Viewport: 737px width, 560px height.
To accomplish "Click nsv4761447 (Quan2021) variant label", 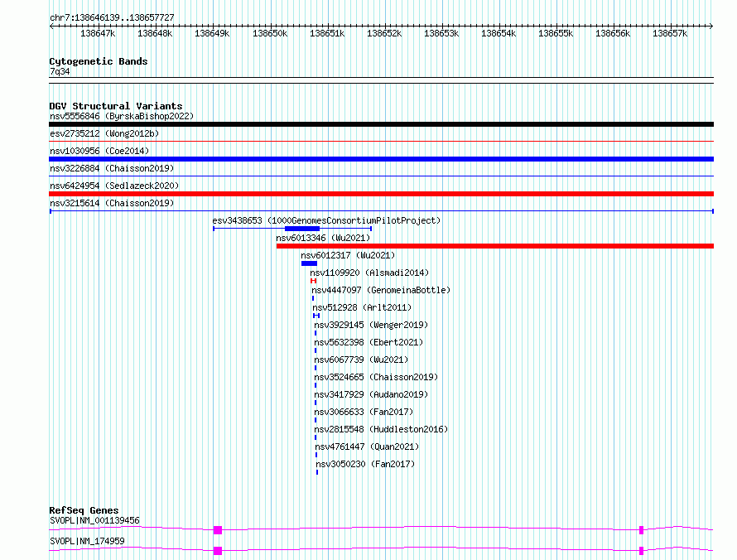I will pos(367,447).
